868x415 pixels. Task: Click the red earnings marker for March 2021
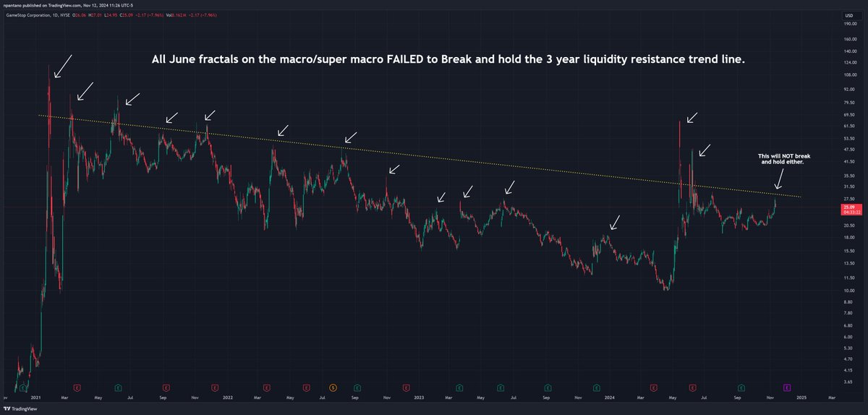pyautogui.click(x=77, y=388)
